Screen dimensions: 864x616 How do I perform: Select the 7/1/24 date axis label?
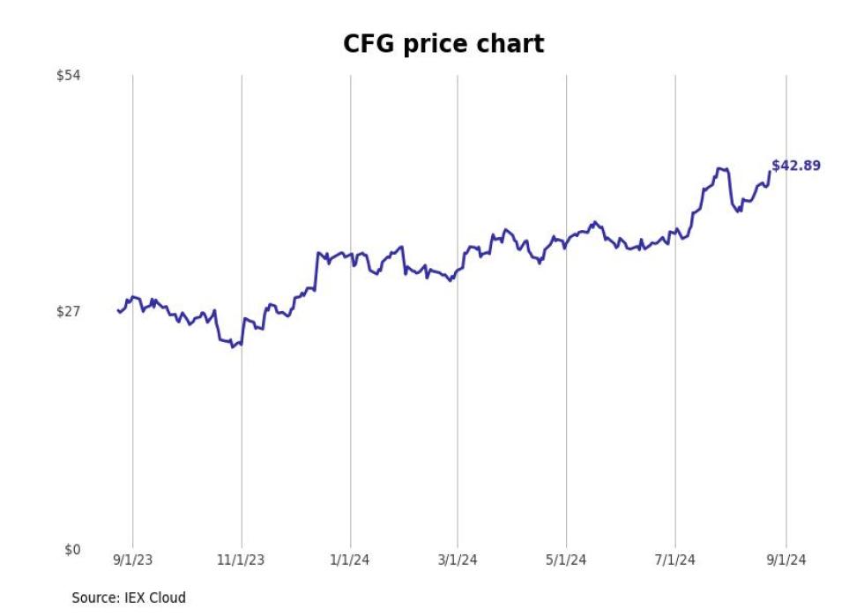(x=675, y=560)
